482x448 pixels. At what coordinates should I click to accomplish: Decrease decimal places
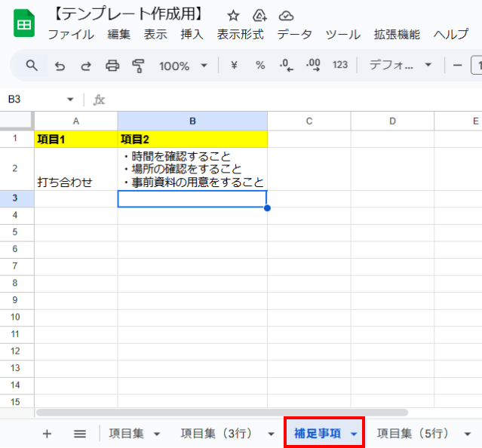[286, 66]
